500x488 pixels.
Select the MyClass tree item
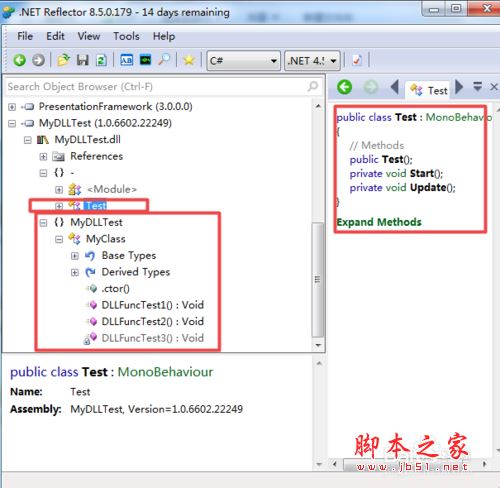pyautogui.click(x=106, y=239)
